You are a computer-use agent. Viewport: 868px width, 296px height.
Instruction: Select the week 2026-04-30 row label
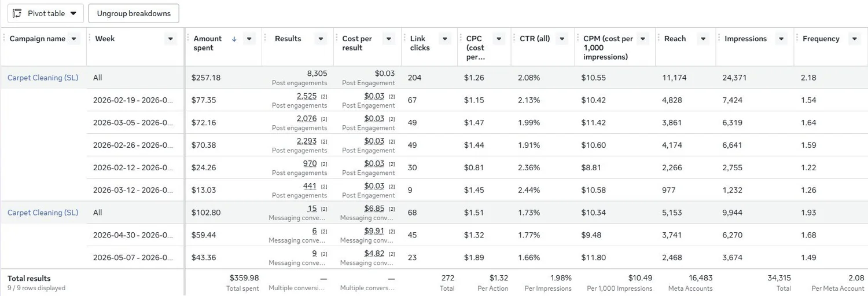(x=133, y=235)
